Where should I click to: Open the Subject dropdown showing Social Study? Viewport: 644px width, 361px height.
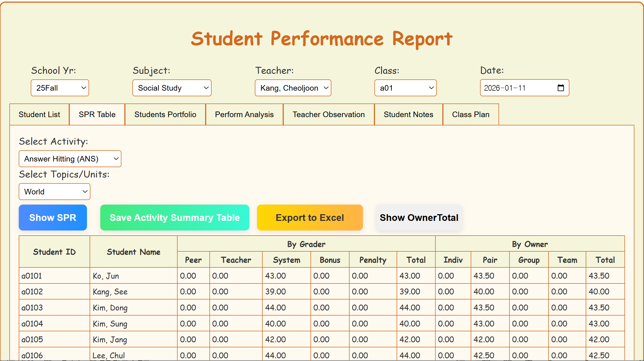click(172, 88)
